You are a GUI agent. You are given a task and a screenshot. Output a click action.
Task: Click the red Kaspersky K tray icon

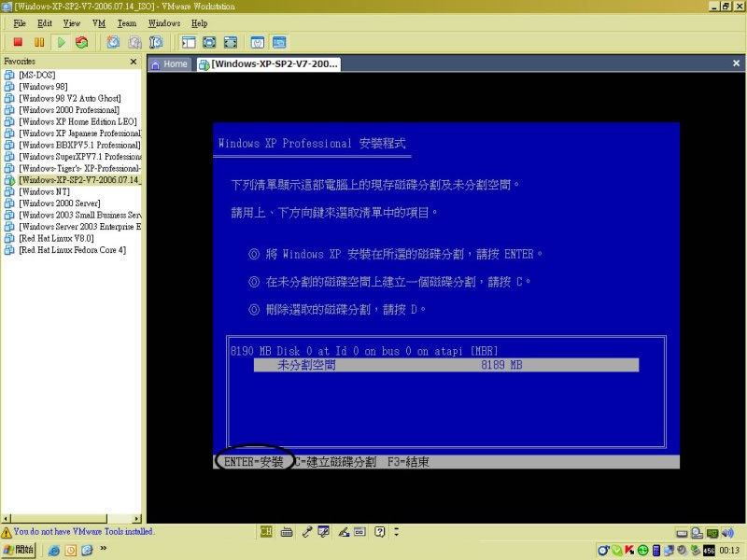click(x=629, y=550)
